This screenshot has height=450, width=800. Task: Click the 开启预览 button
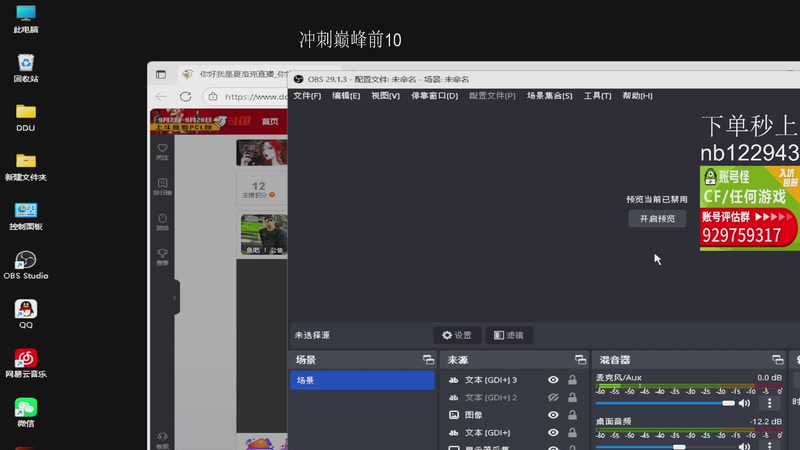click(657, 218)
